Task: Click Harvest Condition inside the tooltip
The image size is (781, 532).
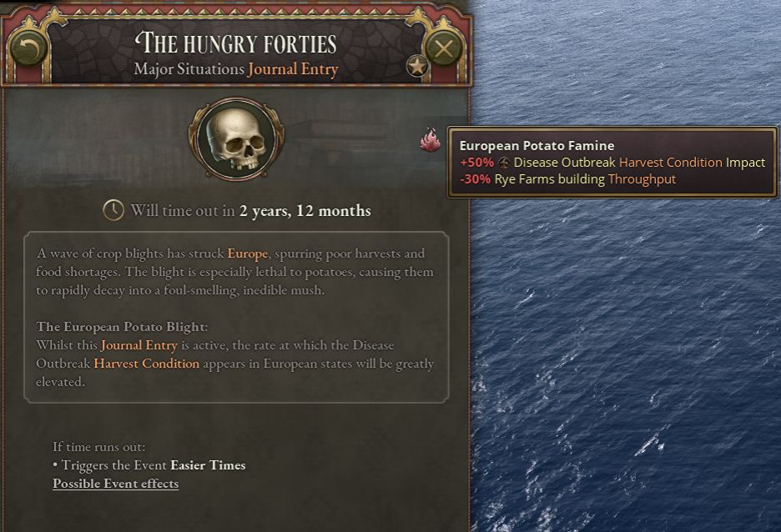Action: 670,163
